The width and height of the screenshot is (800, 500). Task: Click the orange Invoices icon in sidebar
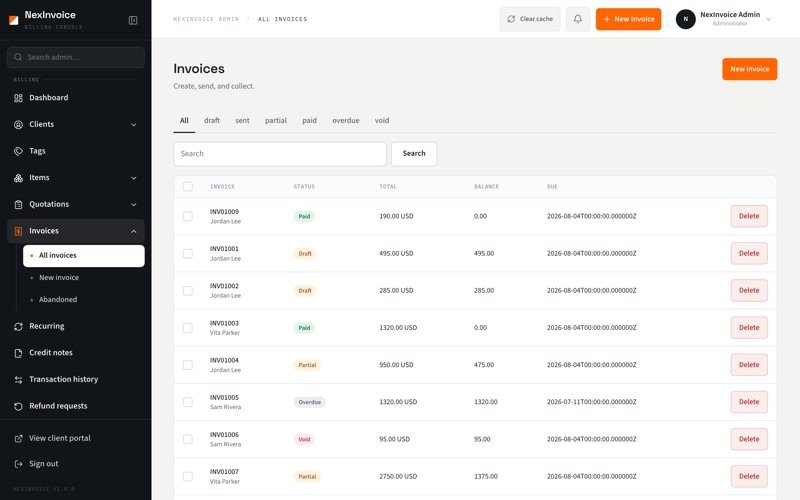point(18,231)
